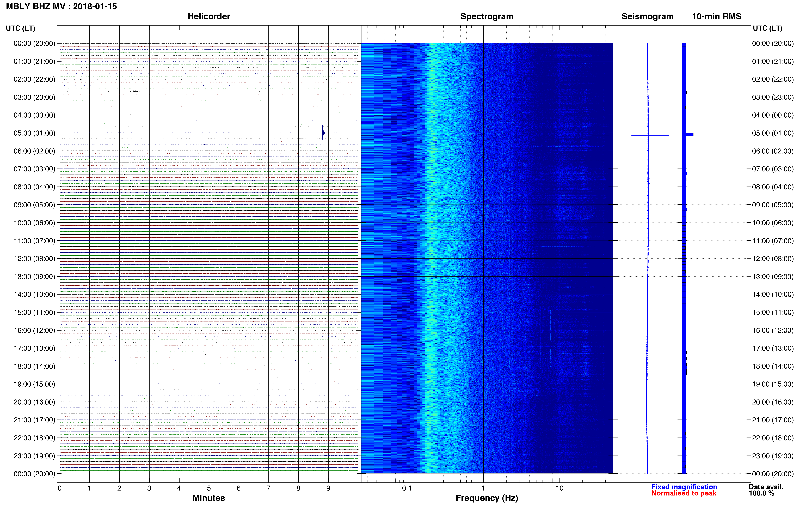This screenshot has height=508, width=812.
Task: Select the "Data avail." label
Action: pyautogui.click(x=766, y=487)
